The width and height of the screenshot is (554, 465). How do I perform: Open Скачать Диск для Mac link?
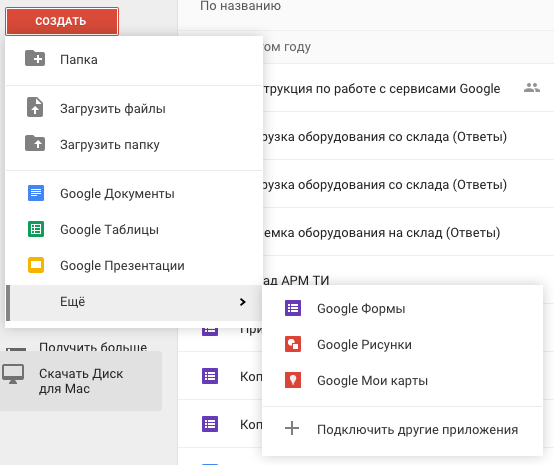coord(81,381)
